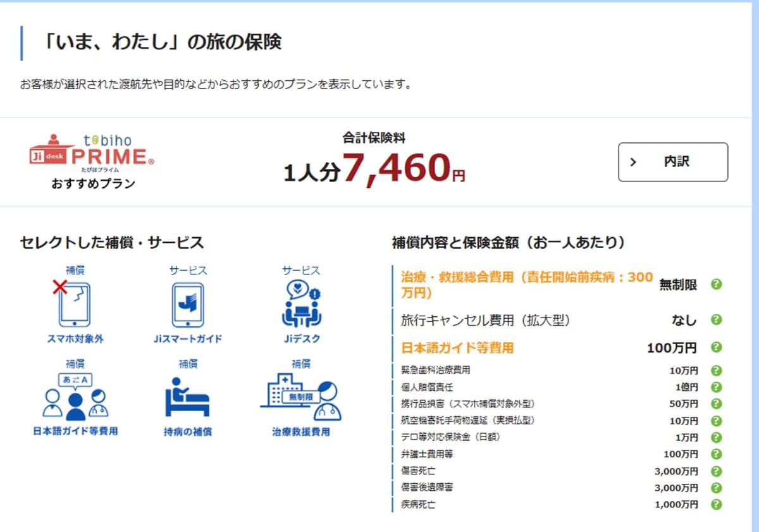Open help for 治療・救援総合費用

716,284
